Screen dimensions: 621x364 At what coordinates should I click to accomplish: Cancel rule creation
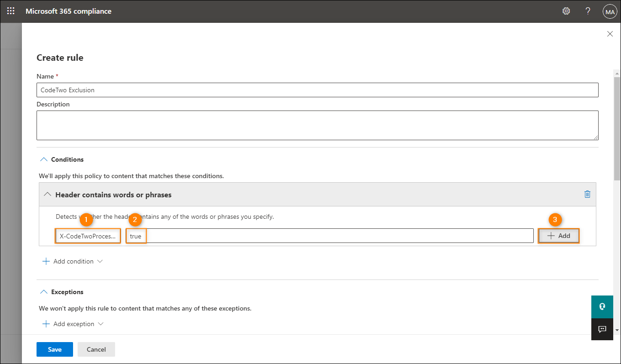click(x=96, y=349)
